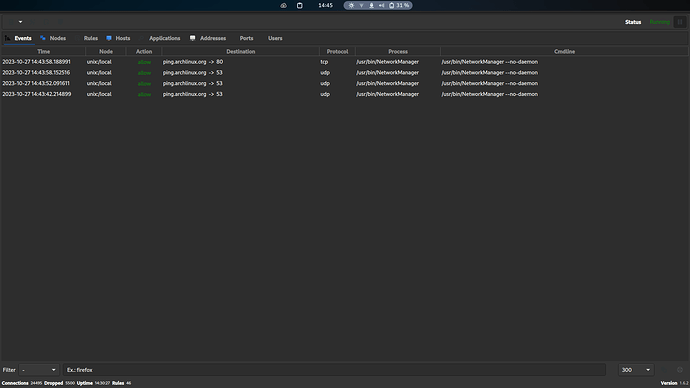
Task: Click the 'Running' status text
Action: [660, 22]
